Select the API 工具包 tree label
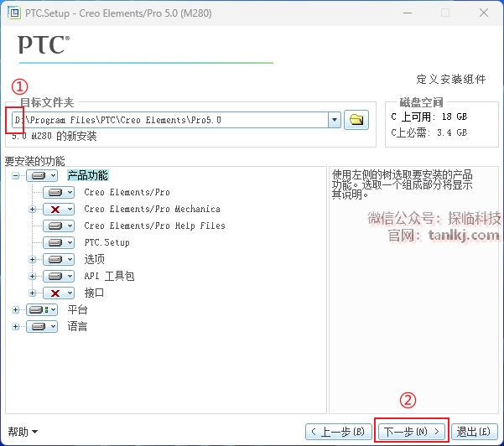Image resolution: width=504 pixels, height=446 pixels. [x=109, y=276]
